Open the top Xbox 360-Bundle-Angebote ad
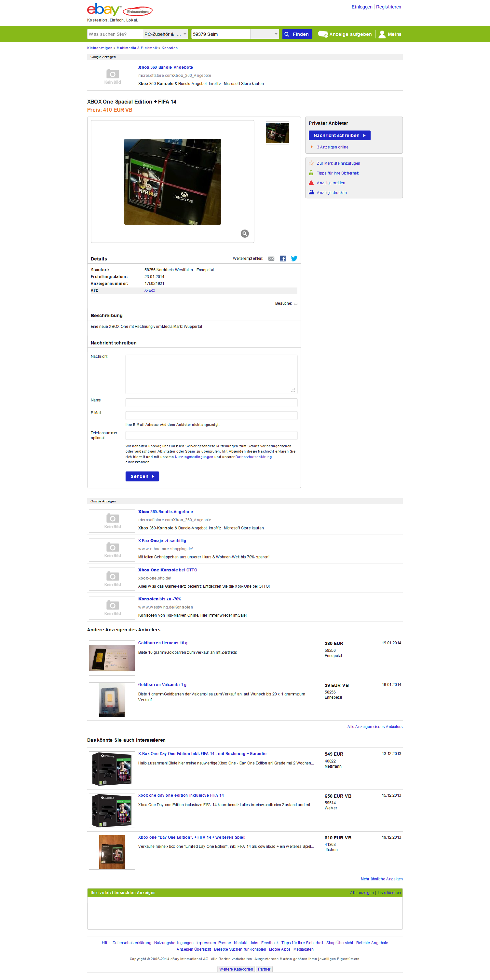 point(165,67)
